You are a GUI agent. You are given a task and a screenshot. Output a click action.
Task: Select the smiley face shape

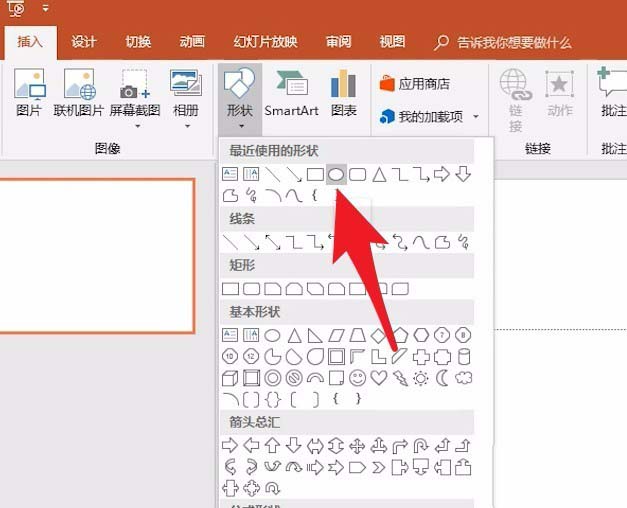click(x=357, y=378)
